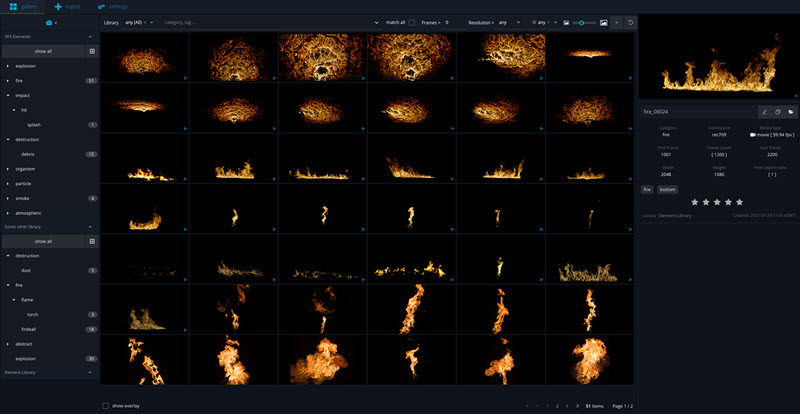Adjust the thumbnail size slider
This screenshot has height=414, width=800.
(x=584, y=22)
